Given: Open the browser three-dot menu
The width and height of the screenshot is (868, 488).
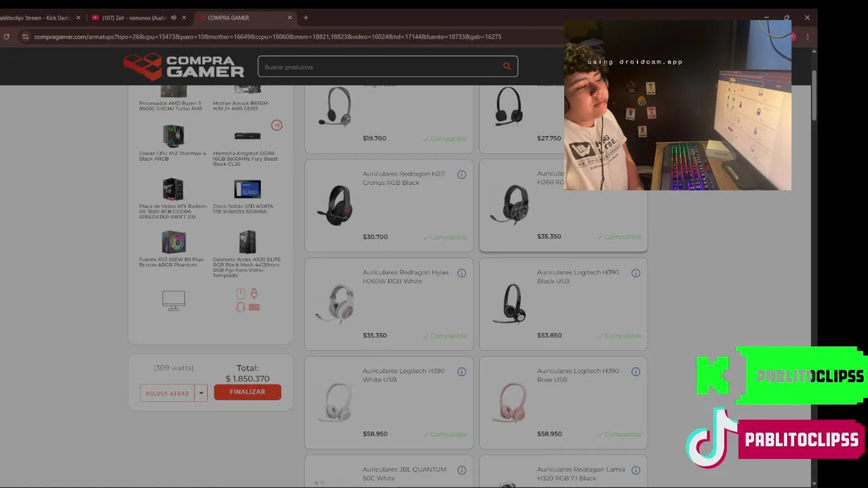Looking at the screenshot, I should [808, 37].
